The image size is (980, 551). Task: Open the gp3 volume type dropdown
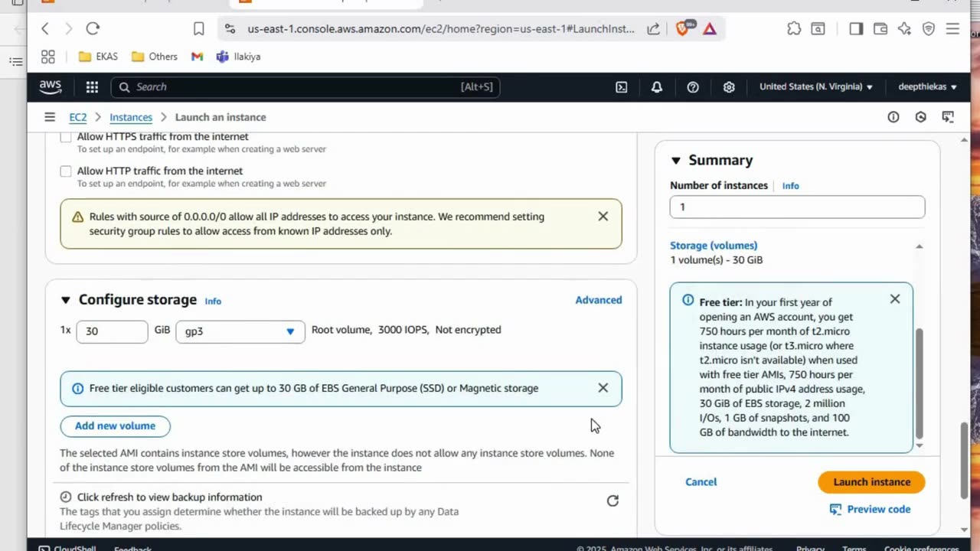click(240, 331)
